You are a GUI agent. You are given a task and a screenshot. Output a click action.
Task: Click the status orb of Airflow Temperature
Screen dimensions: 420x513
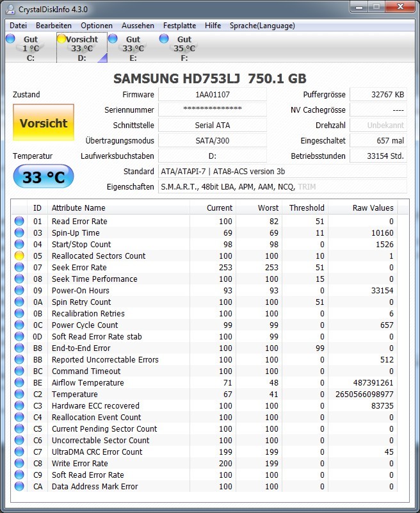click(19, 382)
